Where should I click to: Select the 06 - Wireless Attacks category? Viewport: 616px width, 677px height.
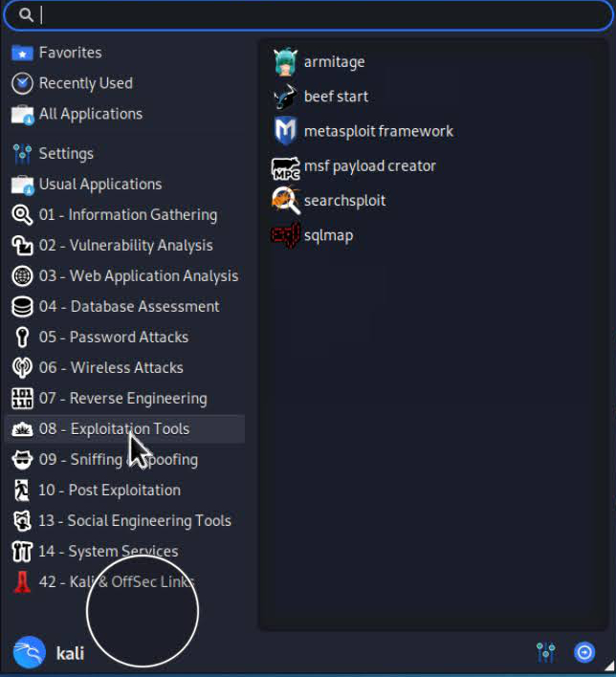[125, 368]
